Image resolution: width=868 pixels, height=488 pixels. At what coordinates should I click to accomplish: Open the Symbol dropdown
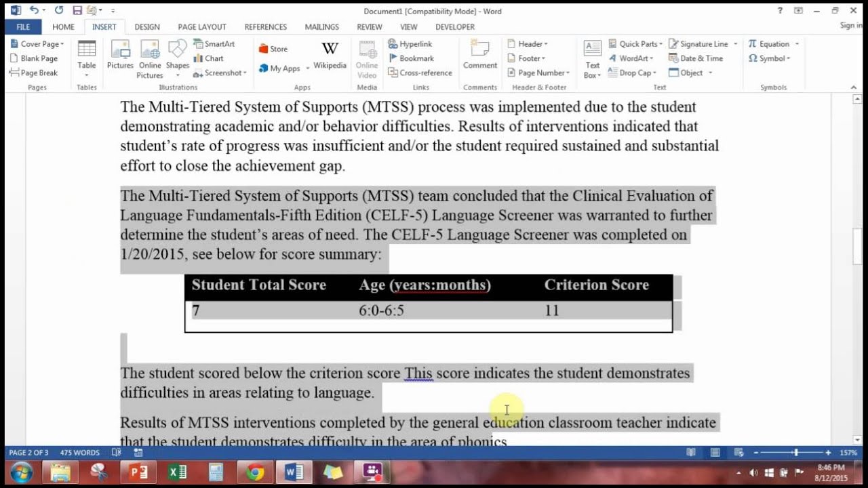[770, 58]
